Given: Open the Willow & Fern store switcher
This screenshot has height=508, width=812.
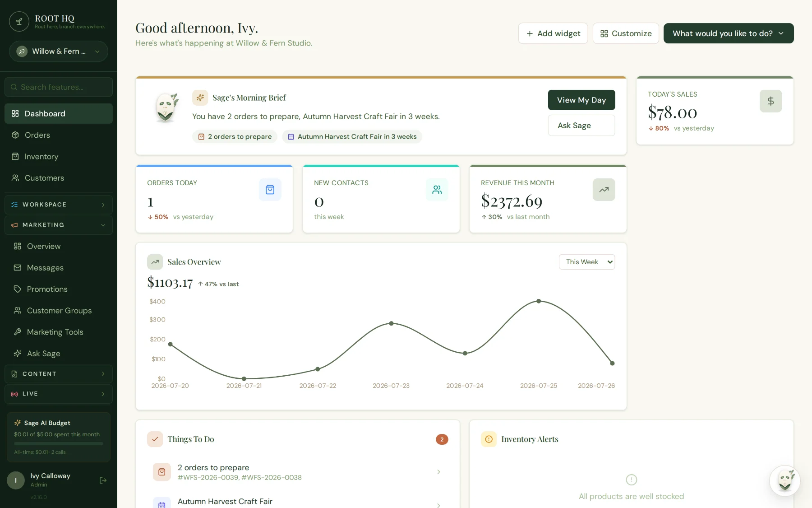Looking at the screenshot, I should point(59,51).
